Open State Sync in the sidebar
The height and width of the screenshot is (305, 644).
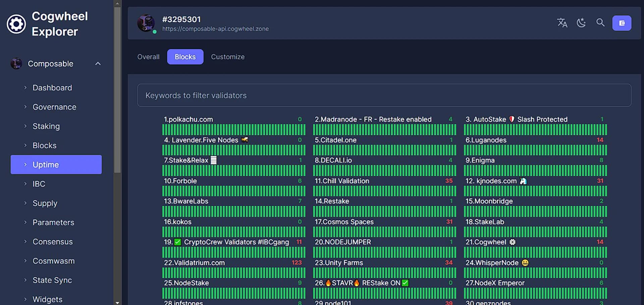point(52,280)
